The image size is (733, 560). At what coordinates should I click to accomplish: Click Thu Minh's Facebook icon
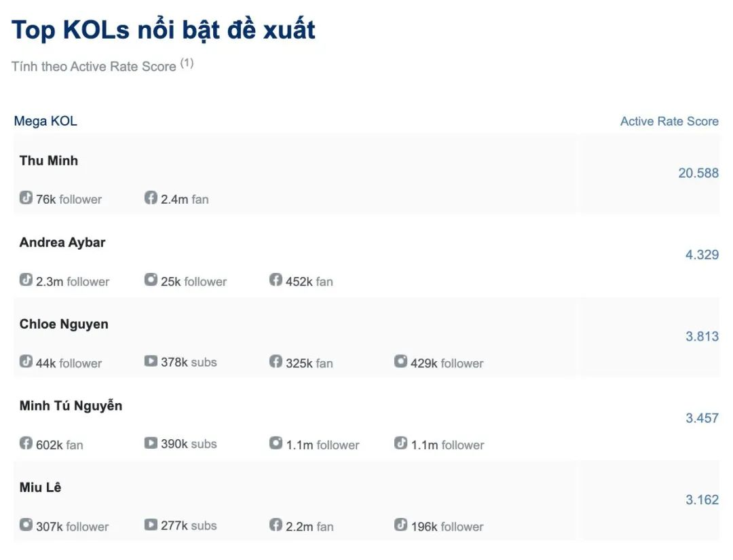coord(151,198)
